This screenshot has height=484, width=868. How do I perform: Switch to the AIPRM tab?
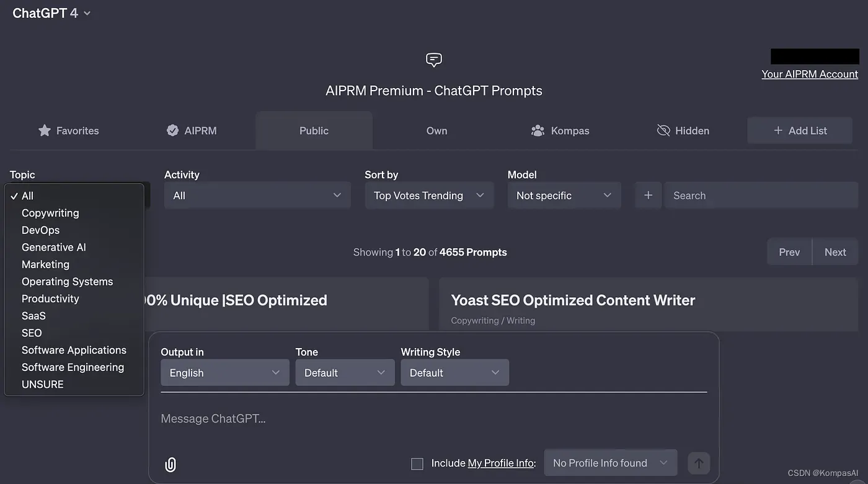(x=192, y=131)
